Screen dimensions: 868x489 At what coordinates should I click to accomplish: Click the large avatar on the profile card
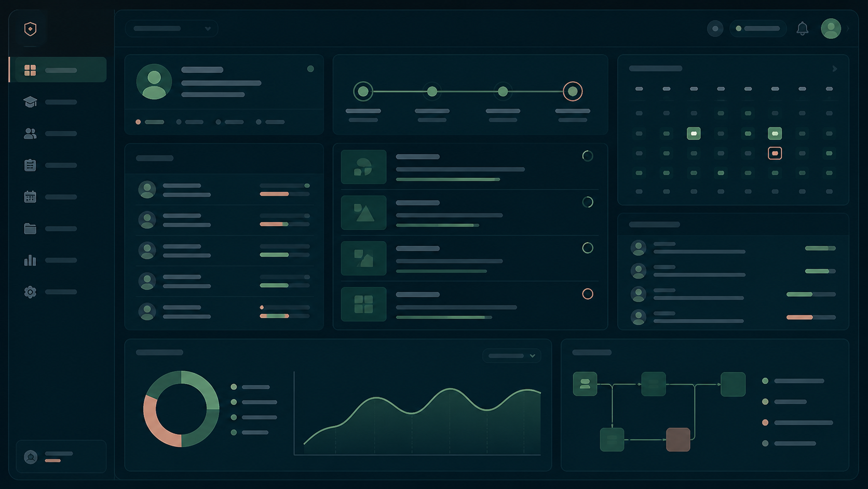[x=154, y=82]
